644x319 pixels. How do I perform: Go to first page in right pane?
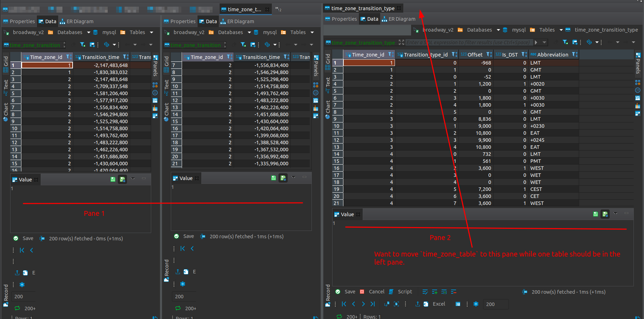pos(344,304)
